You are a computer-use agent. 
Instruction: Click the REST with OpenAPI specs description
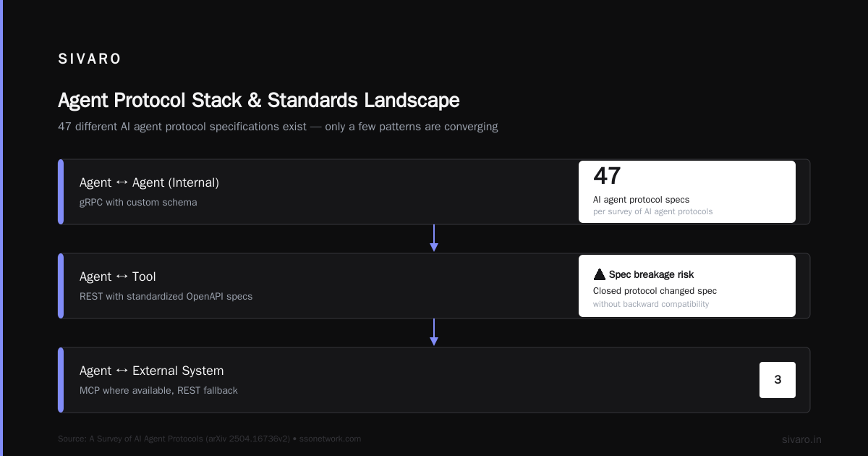click(166, 297)
